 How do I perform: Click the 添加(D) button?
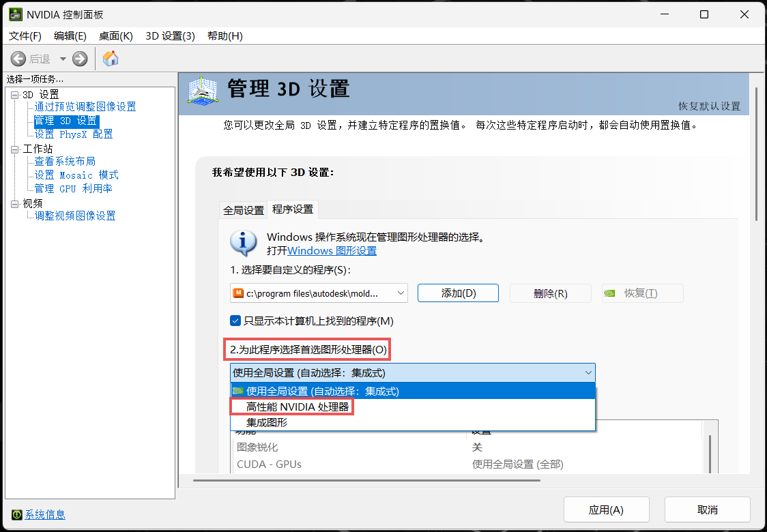click(x=458, y=293)
